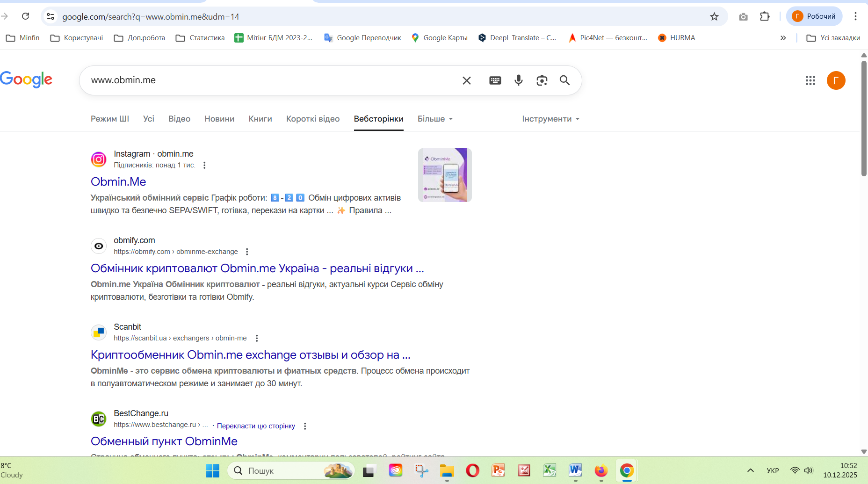
Task: Switch to the Режим ШІ tab
Action: [x=110, y=119]
